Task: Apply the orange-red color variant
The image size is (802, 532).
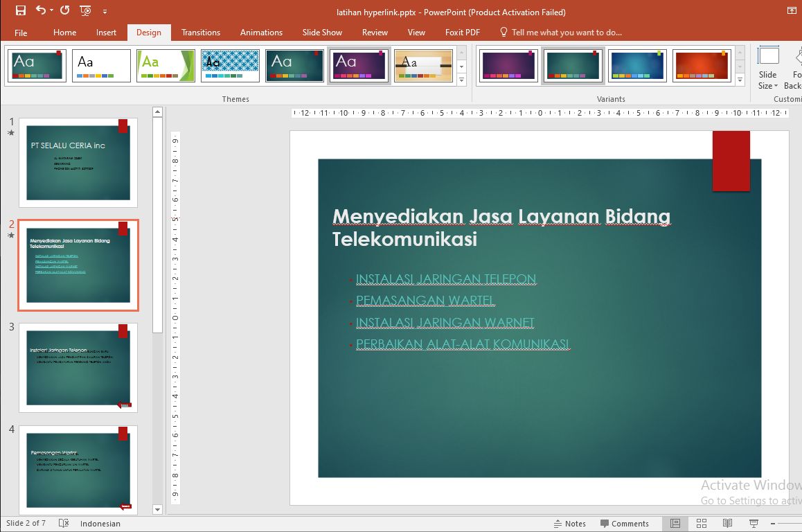Action: click(x=700, y=66)
